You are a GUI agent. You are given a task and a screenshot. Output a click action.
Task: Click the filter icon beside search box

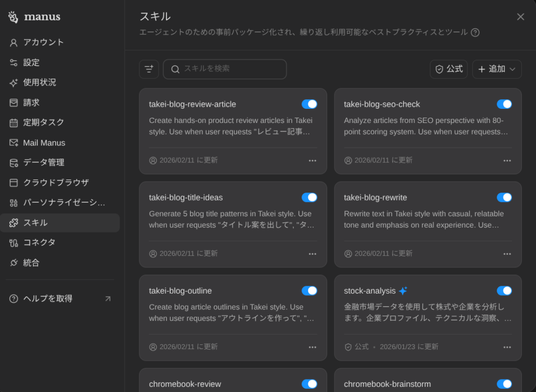coord(149,69)
